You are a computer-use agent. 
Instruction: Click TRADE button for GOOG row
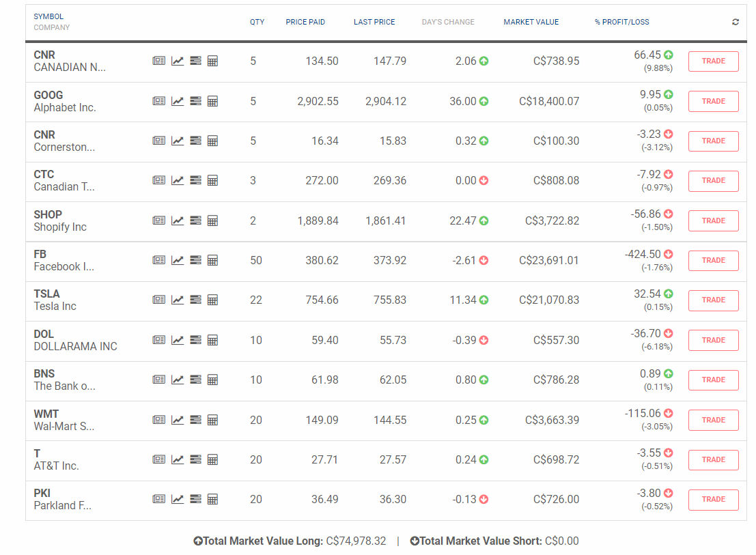pyautogui.click(x=713, y=101)
